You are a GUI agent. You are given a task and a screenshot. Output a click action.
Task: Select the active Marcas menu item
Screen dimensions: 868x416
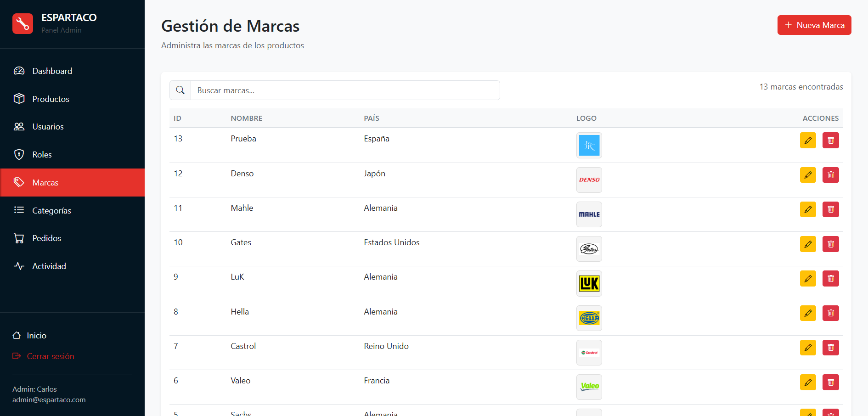[72, 183]
